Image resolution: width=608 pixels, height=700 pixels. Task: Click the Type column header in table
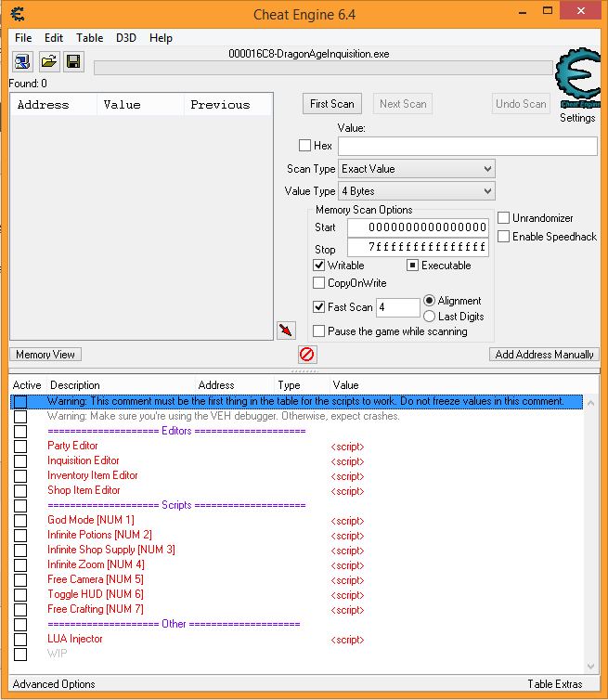point(302,385)
